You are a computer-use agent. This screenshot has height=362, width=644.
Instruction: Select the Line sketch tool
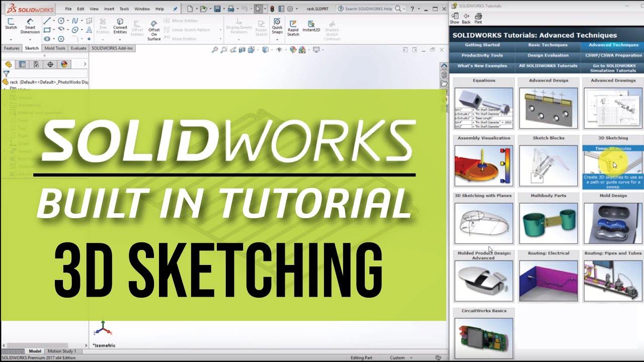47,21
